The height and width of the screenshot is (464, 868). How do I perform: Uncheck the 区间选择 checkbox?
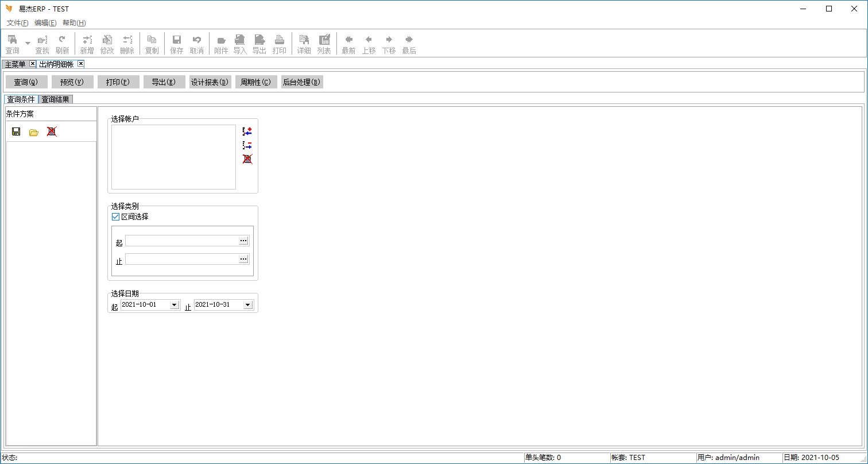point(115,217)
